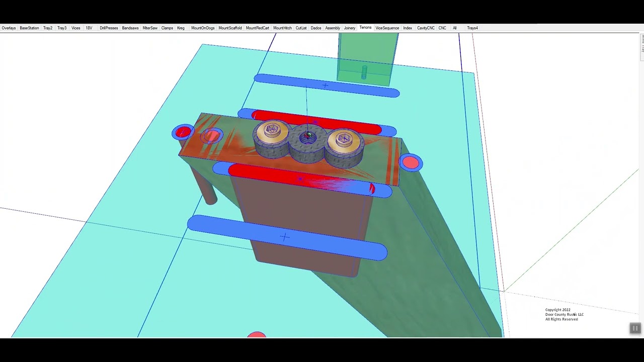Switch to the Trays4 scene tab
Screen dimensions: 644x362
(x=472, y=28)
